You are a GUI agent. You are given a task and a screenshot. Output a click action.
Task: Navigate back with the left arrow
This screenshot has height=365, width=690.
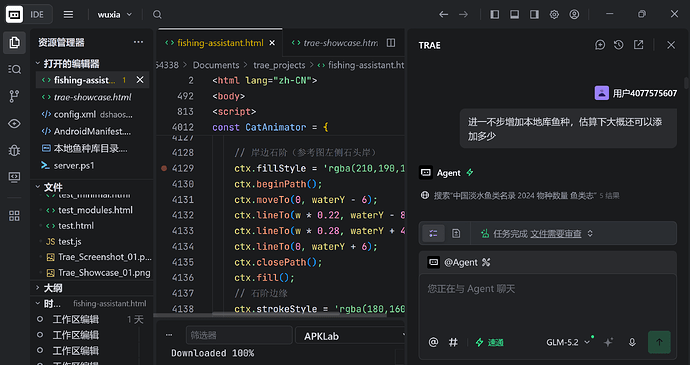tap(444, 15)
